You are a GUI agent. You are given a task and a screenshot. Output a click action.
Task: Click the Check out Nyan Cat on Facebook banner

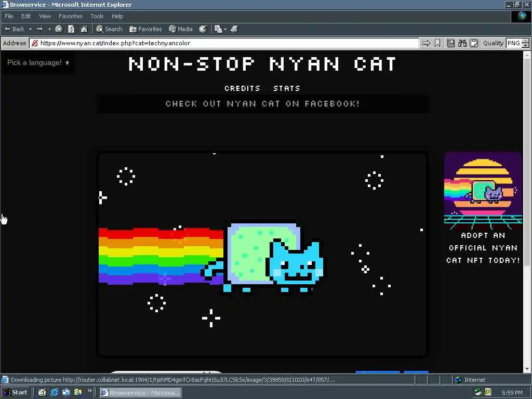point(262,104)
